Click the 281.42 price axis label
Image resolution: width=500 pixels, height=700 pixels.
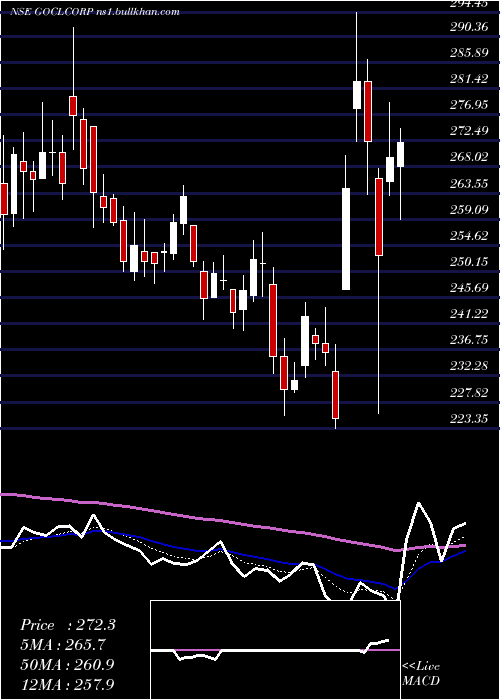point(469,79)
